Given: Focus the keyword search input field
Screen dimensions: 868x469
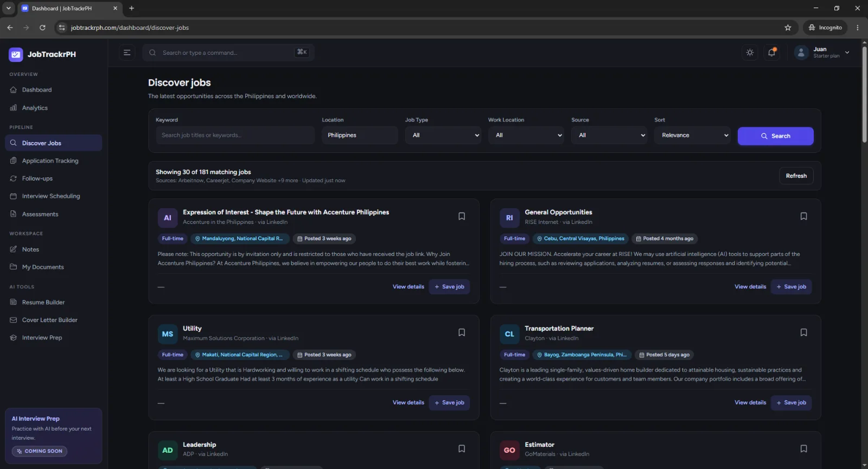Looking at the screenshot, I should point(235,136).
